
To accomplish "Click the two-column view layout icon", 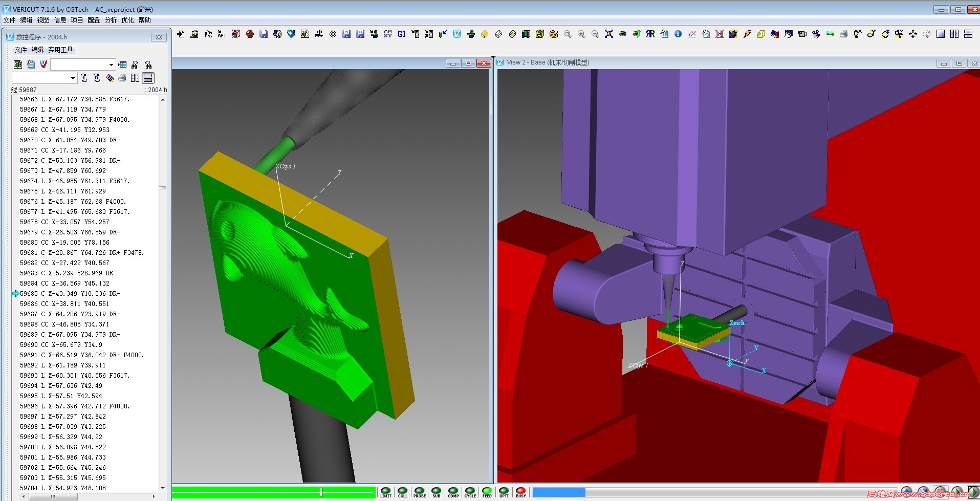I will (x=954, y=34).
